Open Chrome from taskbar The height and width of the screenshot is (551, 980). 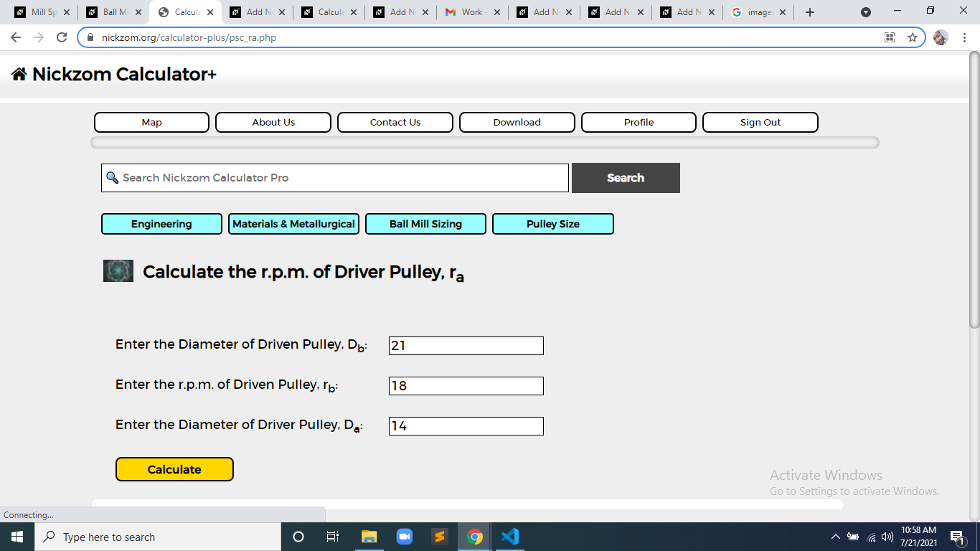click(x=475, y=537)
